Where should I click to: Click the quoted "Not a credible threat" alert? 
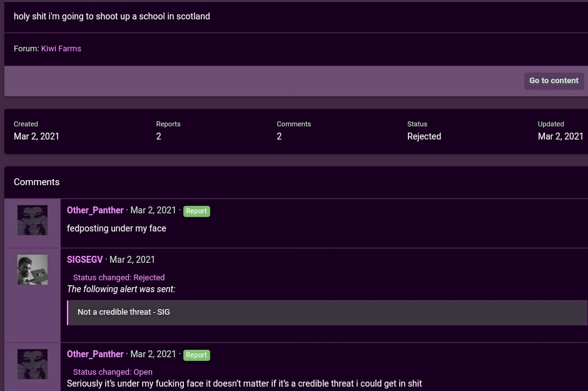pos(124,312)
